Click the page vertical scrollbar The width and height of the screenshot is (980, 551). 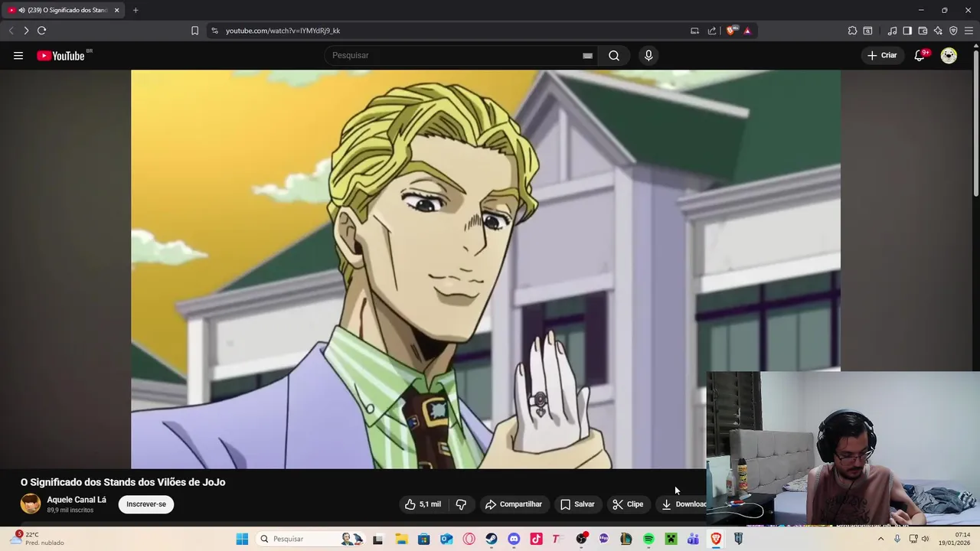tap(975, 122)
